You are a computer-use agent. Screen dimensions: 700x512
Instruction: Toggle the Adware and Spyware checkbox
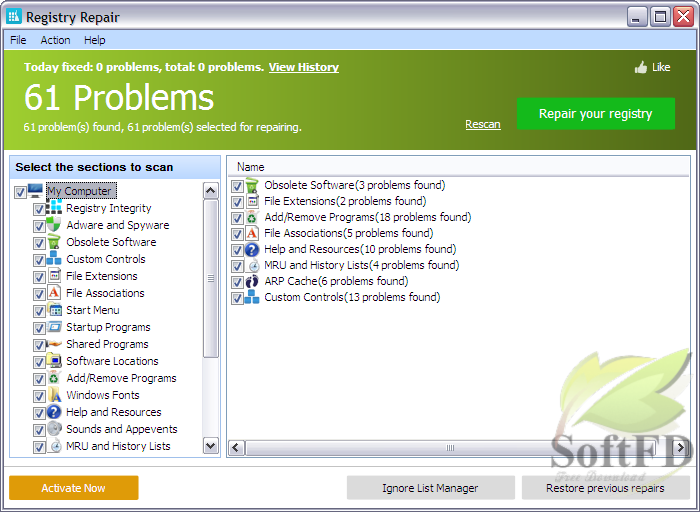pyautogui.click(x=39, y=226)
